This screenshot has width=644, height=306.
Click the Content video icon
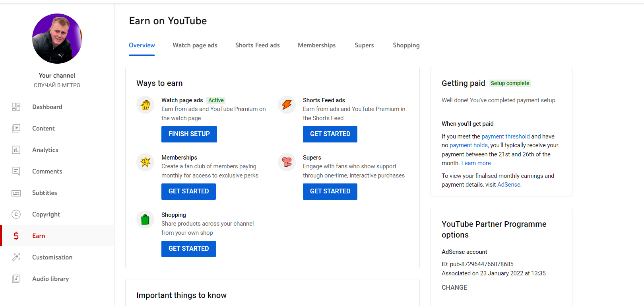16,128
